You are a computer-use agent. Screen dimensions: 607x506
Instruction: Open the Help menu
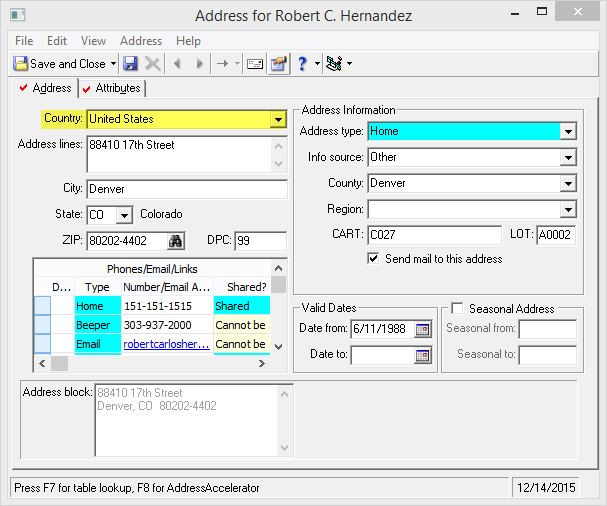click(x=188, y=41)
